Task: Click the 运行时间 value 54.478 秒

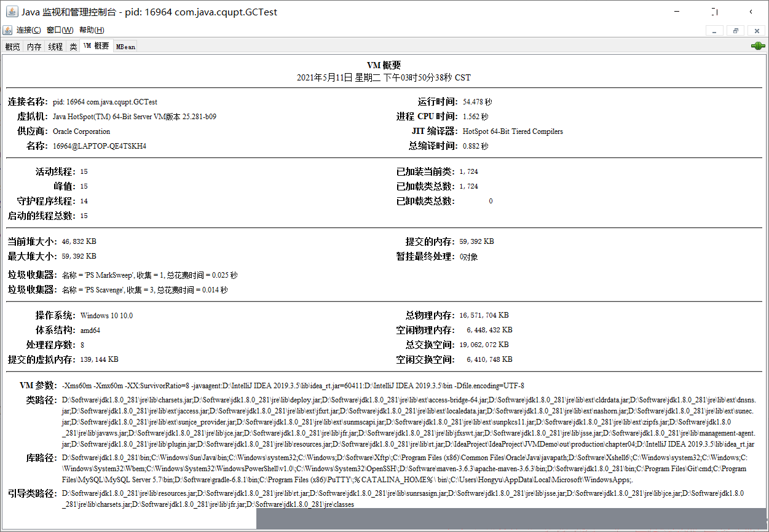Action: pyautogui.click(x=478, y=102)
